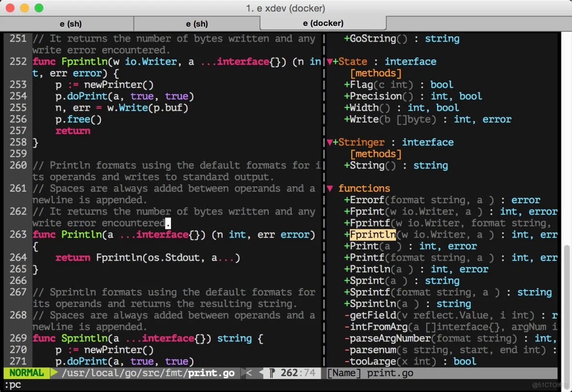This screenshot has height=392, width=572.
Task: Switch to the second e (sh) tab
Action: coord(197,24)
